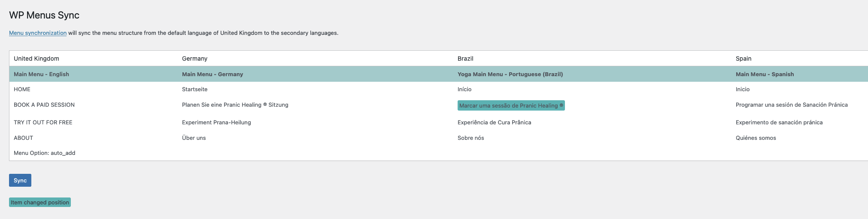Click Yoga Main Menu - Portuguese (Brazil) cell
Screen dimensions: 868x219
[x=510, y=74]
